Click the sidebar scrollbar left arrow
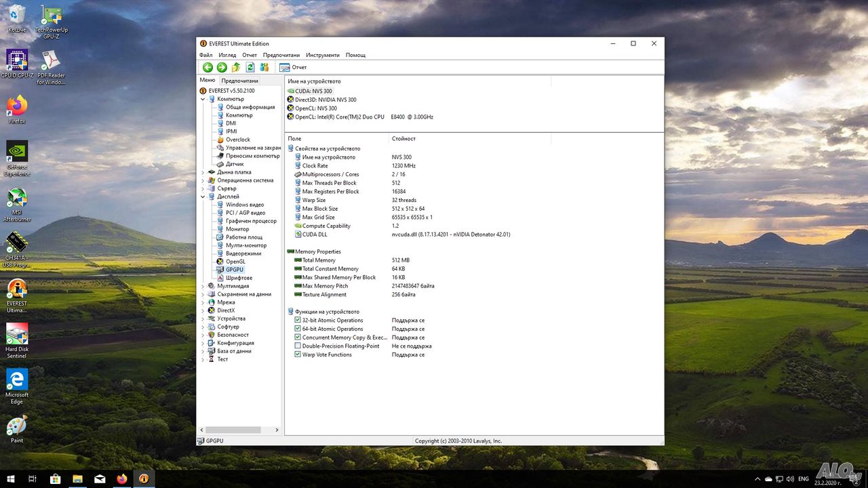This screenshot has width=868, height=488. pos(201,430)
